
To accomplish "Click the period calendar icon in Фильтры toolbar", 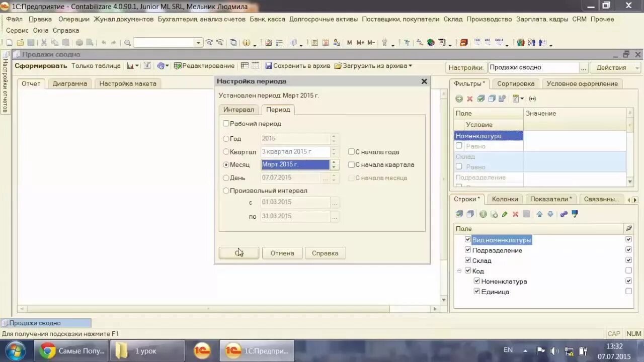I will pos(516,99).
